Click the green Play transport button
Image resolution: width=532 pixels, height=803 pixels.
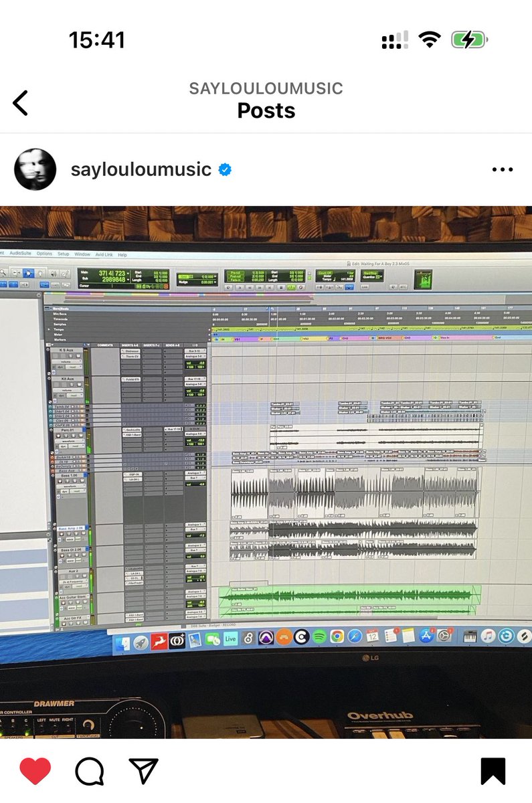click(x=291, y=287)
